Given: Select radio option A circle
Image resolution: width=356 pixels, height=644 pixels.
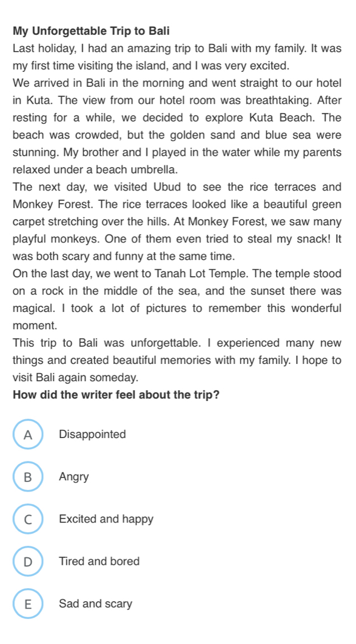Looking at the screenshot, I should pos(28,434).
